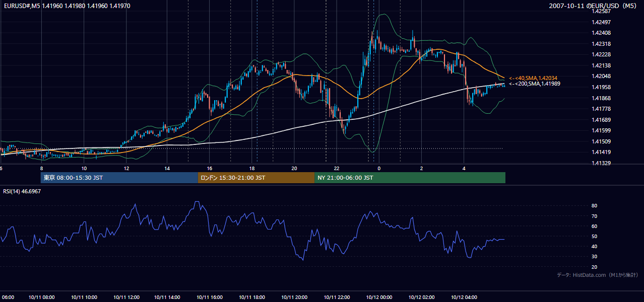Click price axis value 1.42228
The height and width of the screenshot is (302, 644).
click(601, 55)
